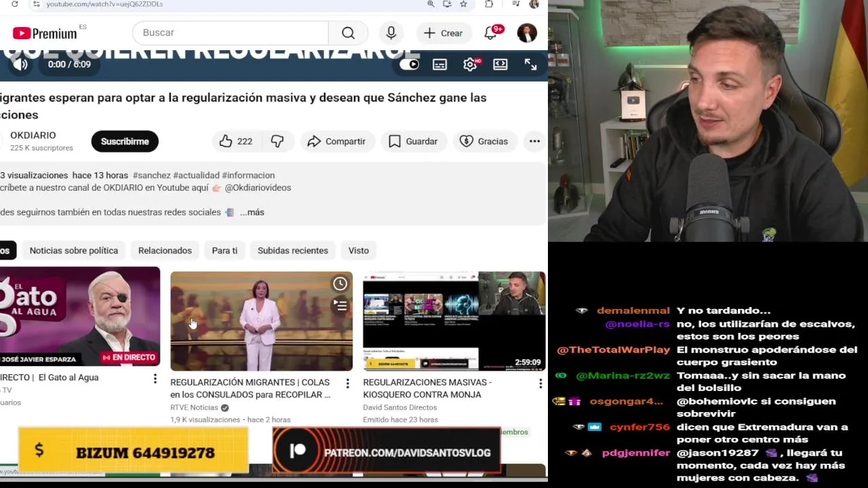
Task: Add RTVE video to Watch Later clock icon
Action: [x=340, y=284]
